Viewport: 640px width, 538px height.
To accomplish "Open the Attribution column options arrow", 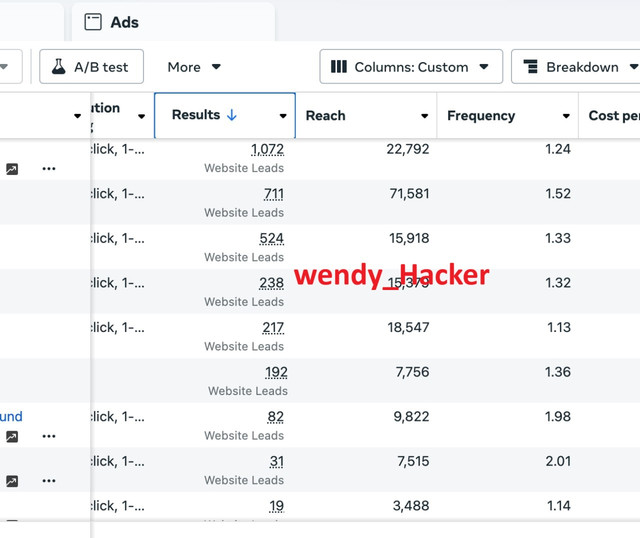I will (141, 116).
